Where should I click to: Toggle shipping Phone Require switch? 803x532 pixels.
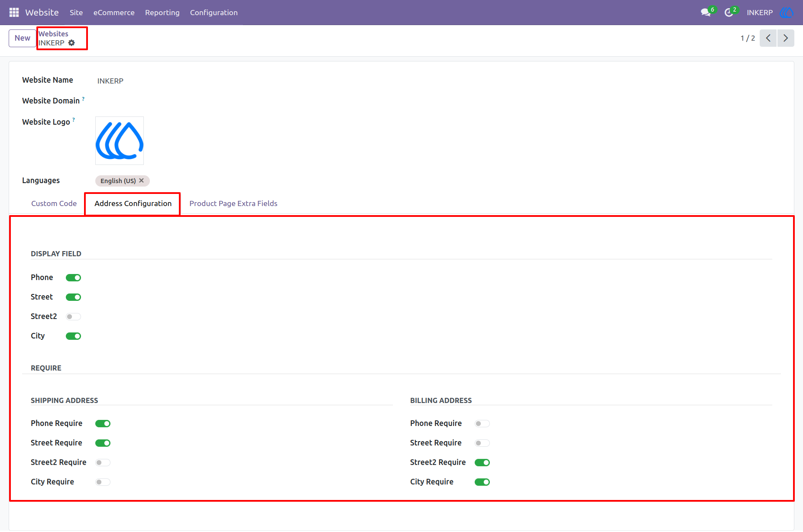103,423
